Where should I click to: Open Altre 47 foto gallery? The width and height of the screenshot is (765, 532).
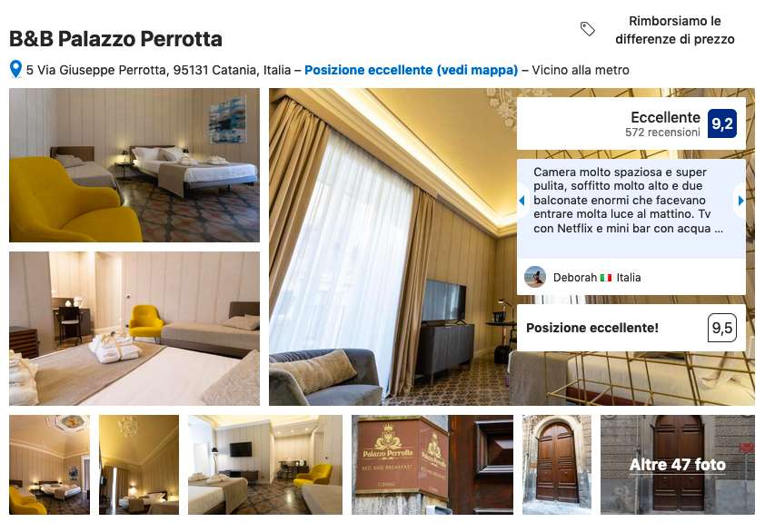pos(677,465)
